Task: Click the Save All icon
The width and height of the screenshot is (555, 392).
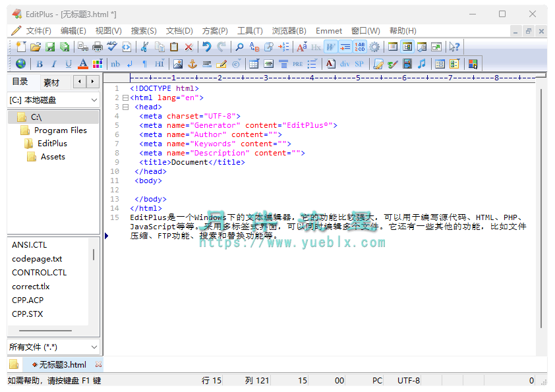Action: coord(65,47)
